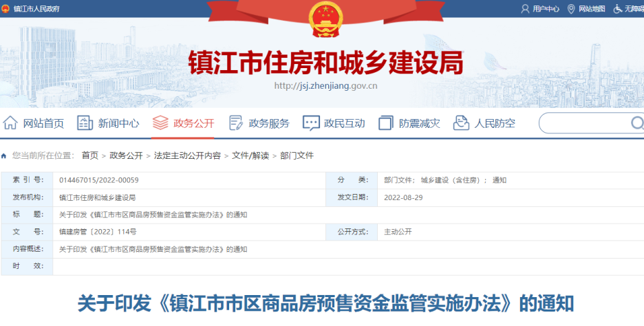The width and height of the screenshot is (644, 326).
Task: Click the chat bubble icon of 政民互动
Action: point(311,122)
